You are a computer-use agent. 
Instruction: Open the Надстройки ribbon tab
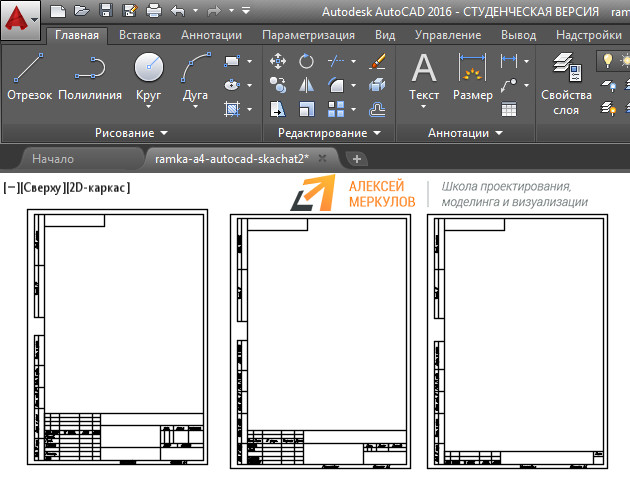point(589,35)
